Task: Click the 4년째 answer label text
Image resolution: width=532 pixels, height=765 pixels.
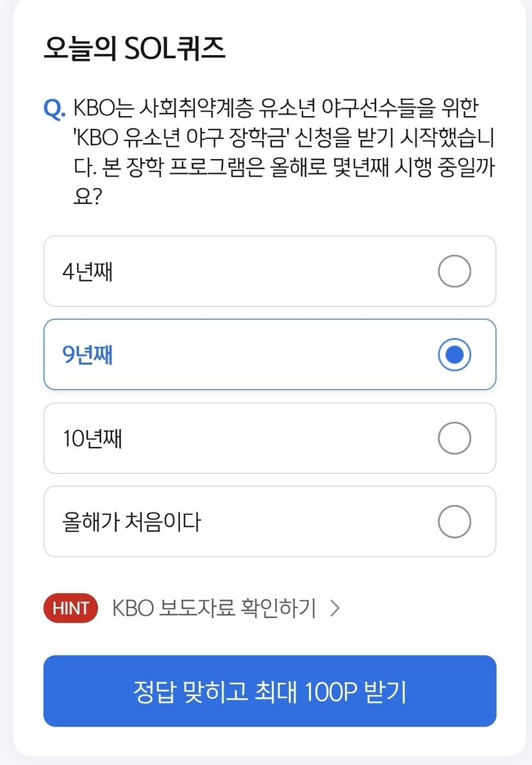Action: point(88,272)
